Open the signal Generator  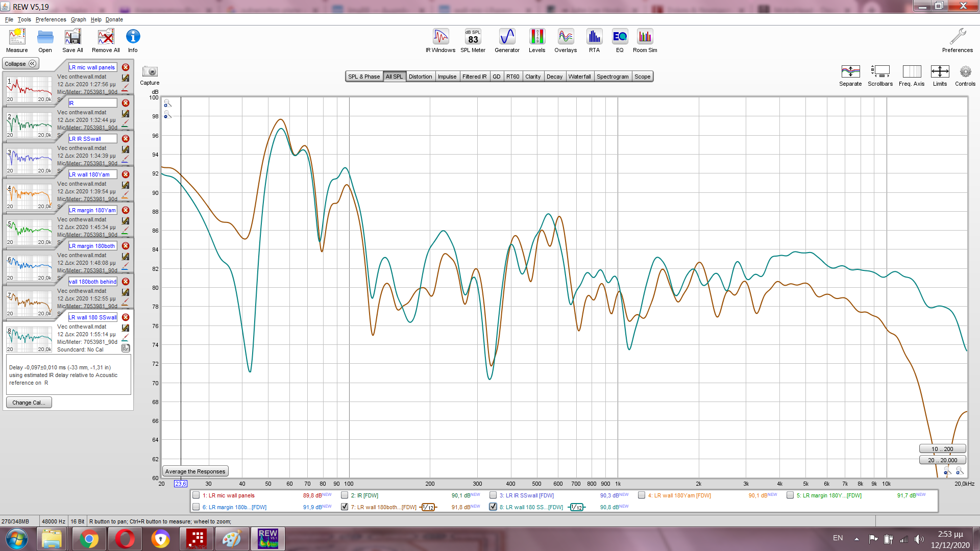click(507, 40)
